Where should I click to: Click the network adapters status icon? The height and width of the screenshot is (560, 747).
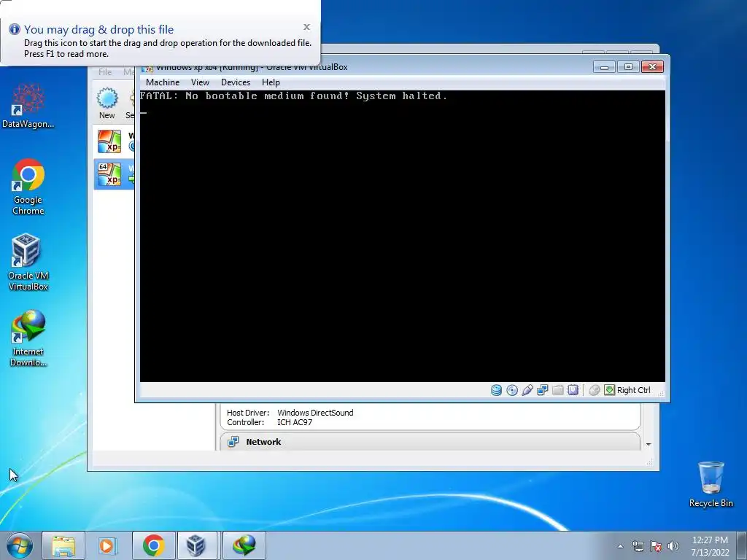[542, 390]
